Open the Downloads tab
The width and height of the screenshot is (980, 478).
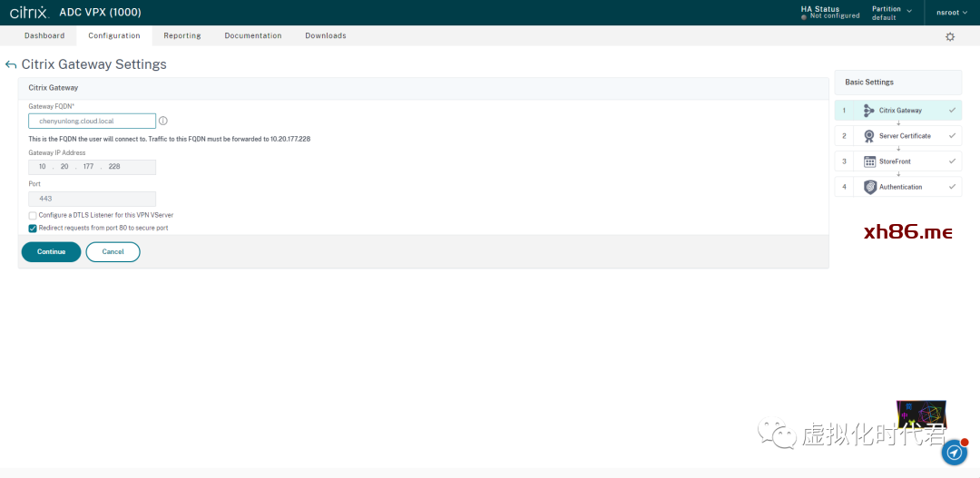[x=326, y=35]
